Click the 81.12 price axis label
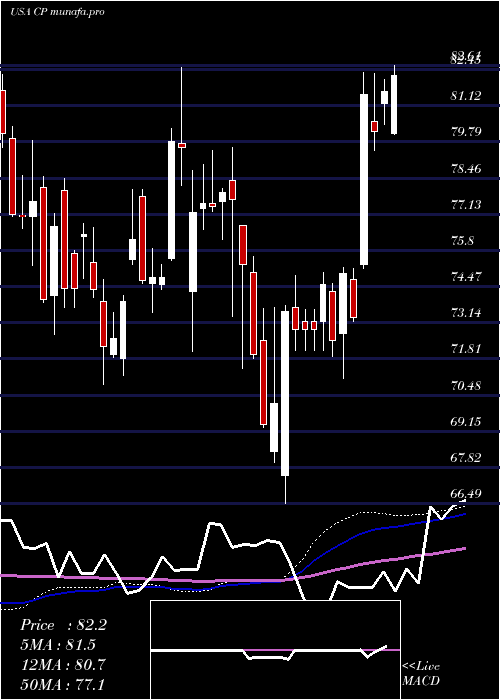The image size is (500, 700). [x=466, y=96]
